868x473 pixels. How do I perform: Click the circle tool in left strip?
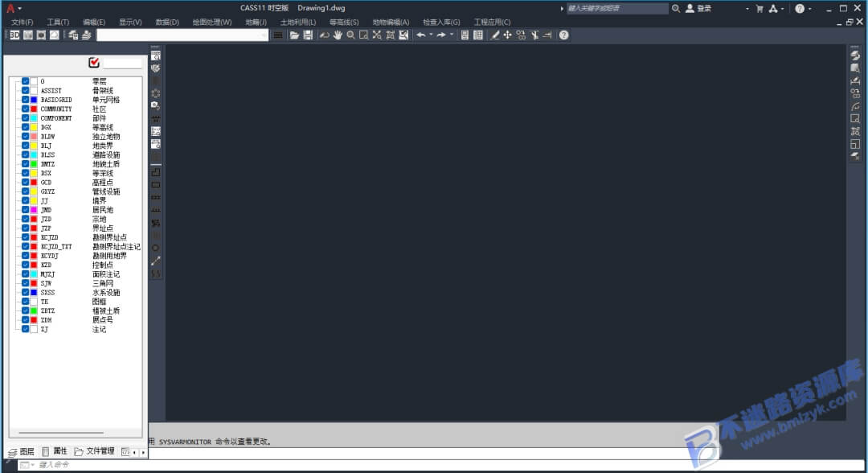coord(156,248)
